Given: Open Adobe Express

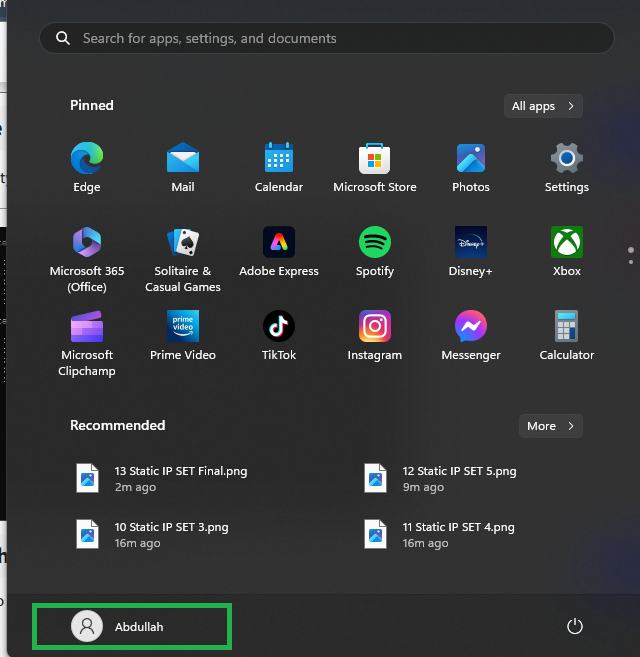Looking at the screenshot, I should coord(279,251).
